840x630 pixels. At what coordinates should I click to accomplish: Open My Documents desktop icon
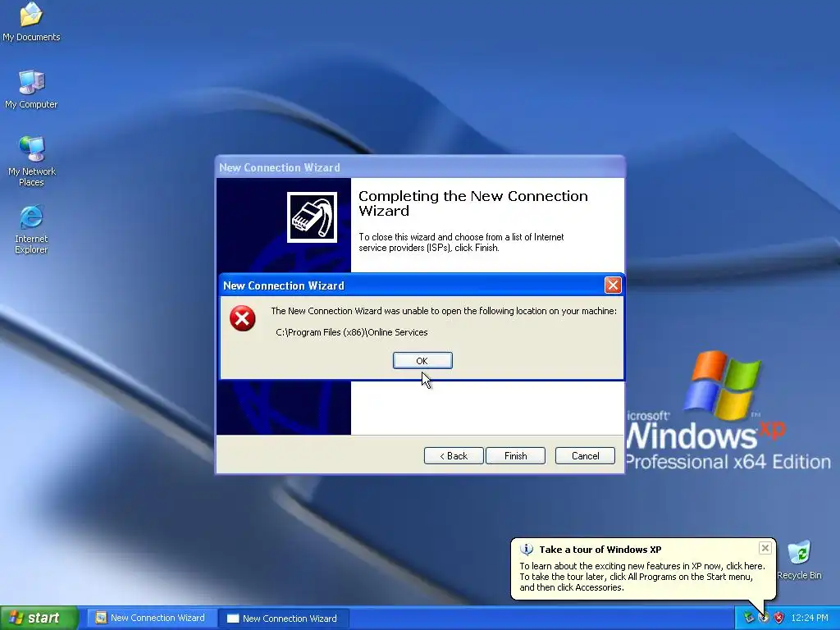(31, 21)
